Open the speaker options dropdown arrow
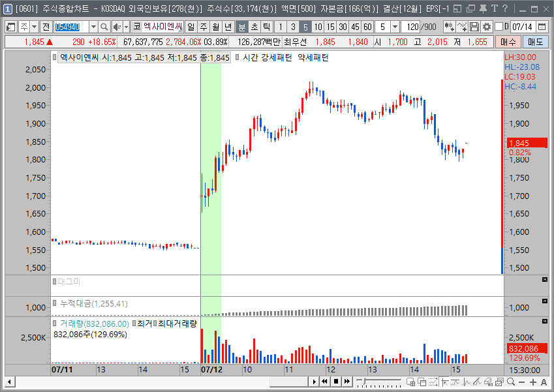 [x=126, y=27]
